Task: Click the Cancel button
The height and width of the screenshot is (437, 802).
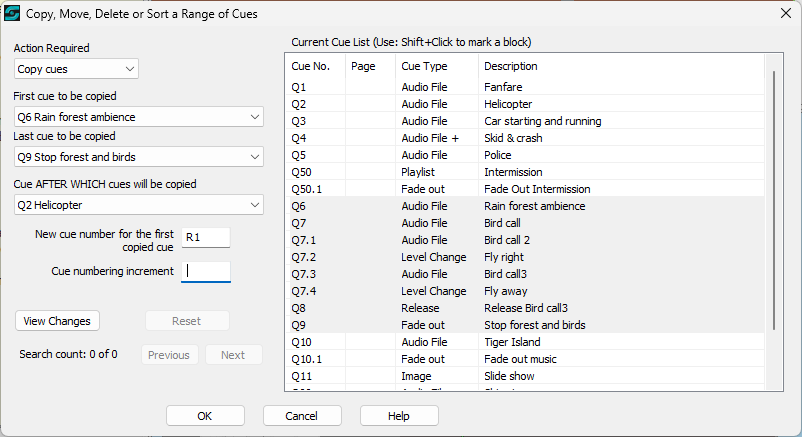Action: [x=302, y=416]
